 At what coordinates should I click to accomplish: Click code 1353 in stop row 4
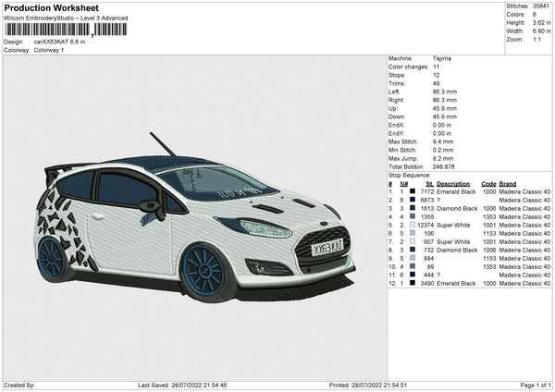click(489, 217)
